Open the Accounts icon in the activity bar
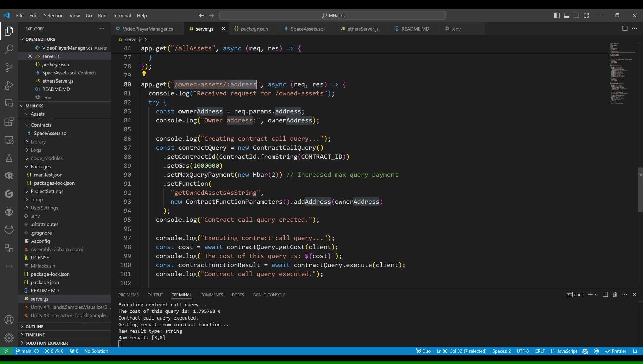 pyautogui.click(x=9, y=320)
